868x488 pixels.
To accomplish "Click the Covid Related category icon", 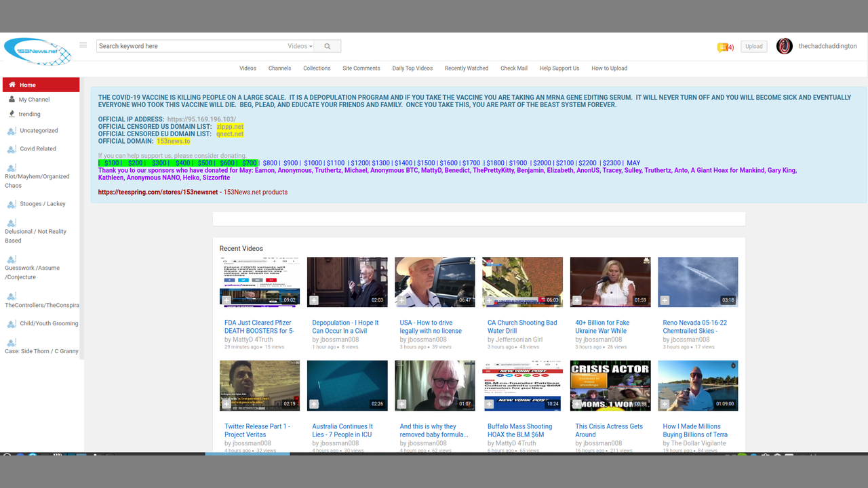I will pos(12,149).
